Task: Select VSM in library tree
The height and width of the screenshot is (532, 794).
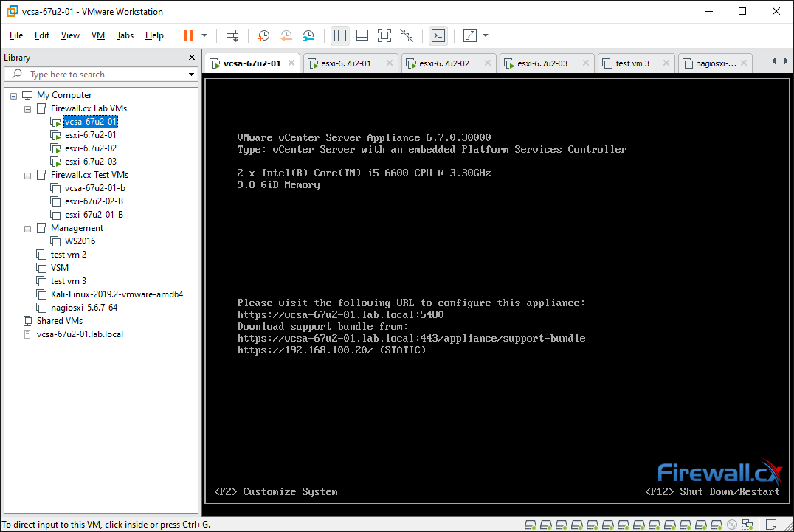Action: (59, 267)
